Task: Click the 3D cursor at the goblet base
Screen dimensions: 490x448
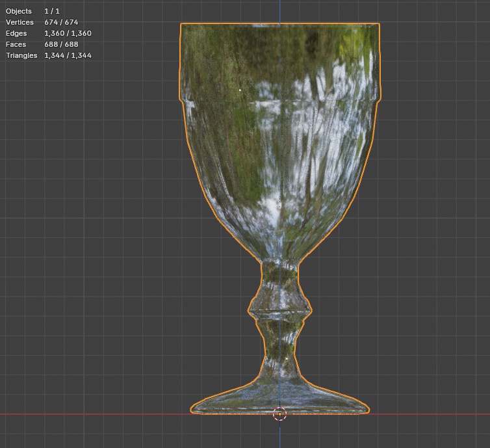Action: (x=279, y=414)
